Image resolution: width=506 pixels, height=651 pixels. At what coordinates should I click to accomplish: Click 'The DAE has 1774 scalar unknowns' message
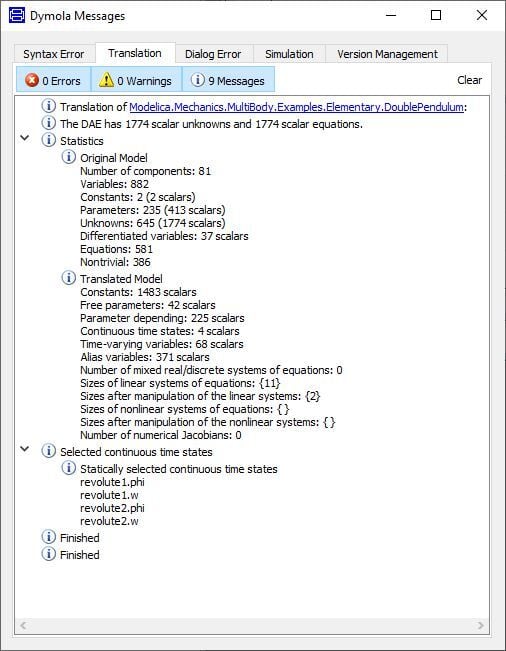pos(211,124)
